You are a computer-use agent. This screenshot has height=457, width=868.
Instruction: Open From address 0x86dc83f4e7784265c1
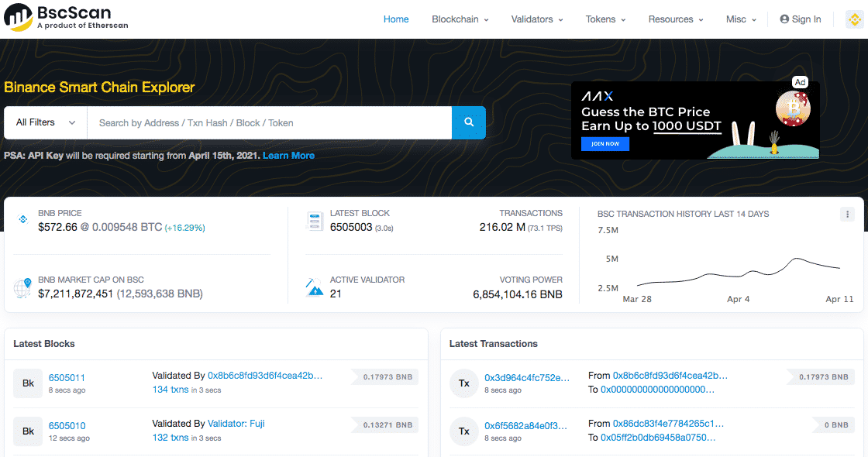pos(668,424)
